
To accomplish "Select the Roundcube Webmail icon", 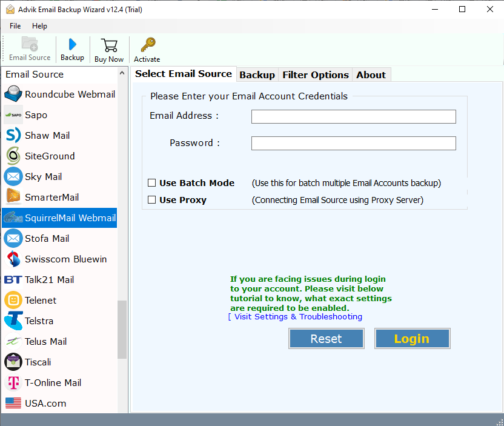I will 13,94.
